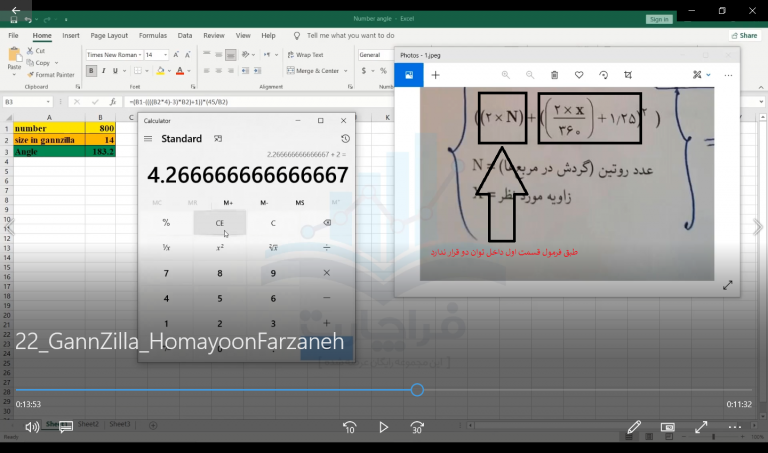768x453 pixels.
Task: Open the pen drawing tool in player
Action: click(x=634, y=427)
